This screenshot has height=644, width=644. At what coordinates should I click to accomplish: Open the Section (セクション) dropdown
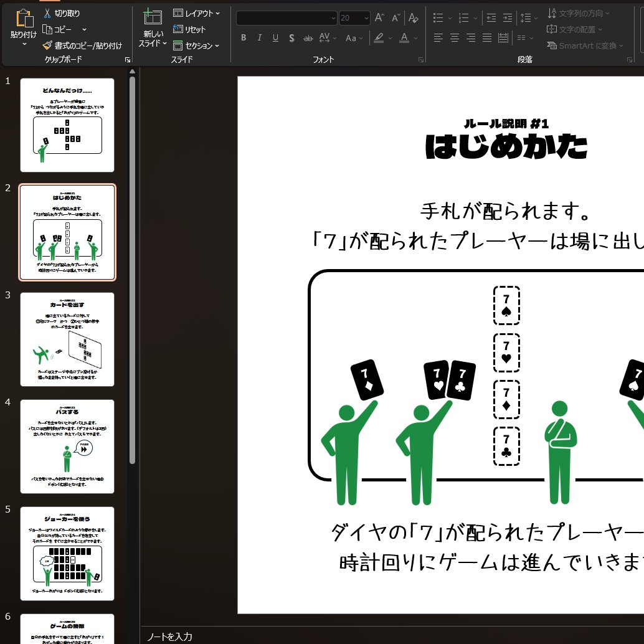coord(196,45)
